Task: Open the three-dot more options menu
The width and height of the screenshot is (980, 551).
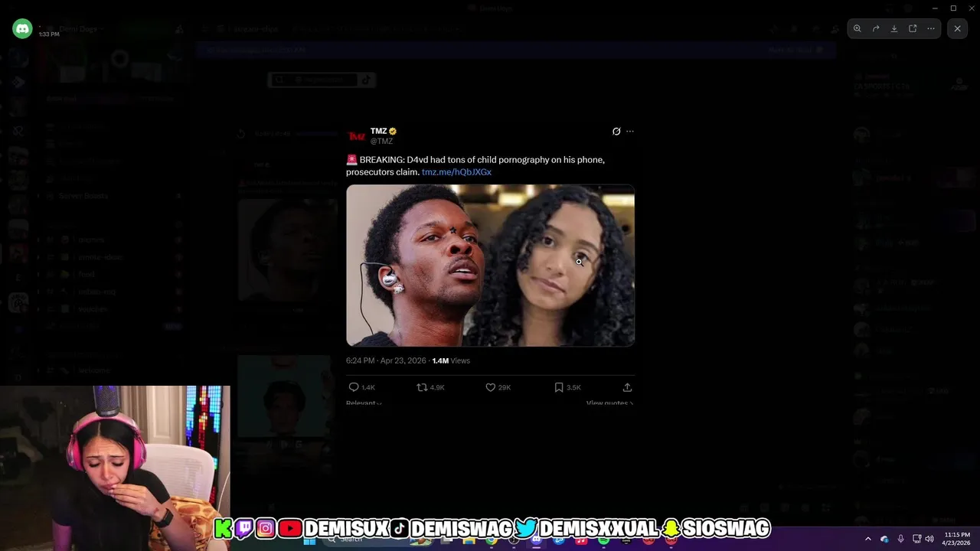Action: tap(931, 28)
